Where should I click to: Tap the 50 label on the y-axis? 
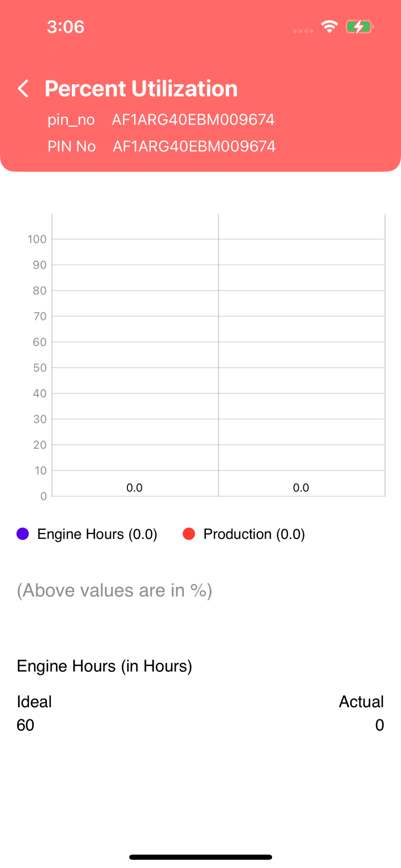pos(40,367)
